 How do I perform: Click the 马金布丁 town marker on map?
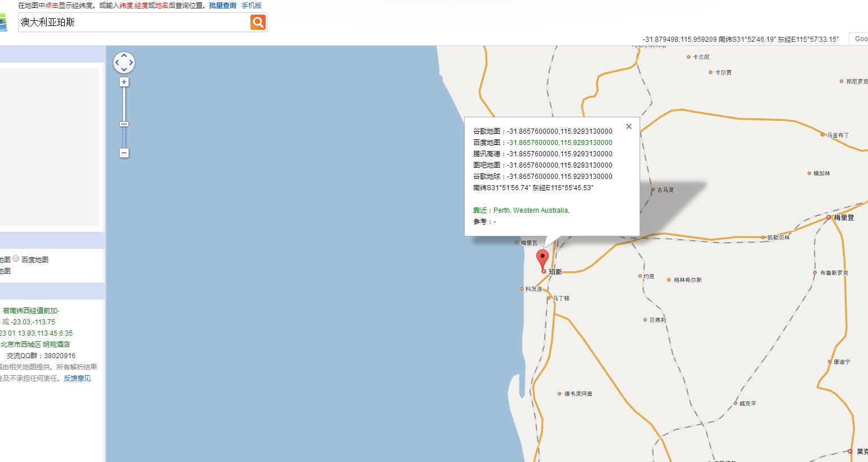pos(822,135)
